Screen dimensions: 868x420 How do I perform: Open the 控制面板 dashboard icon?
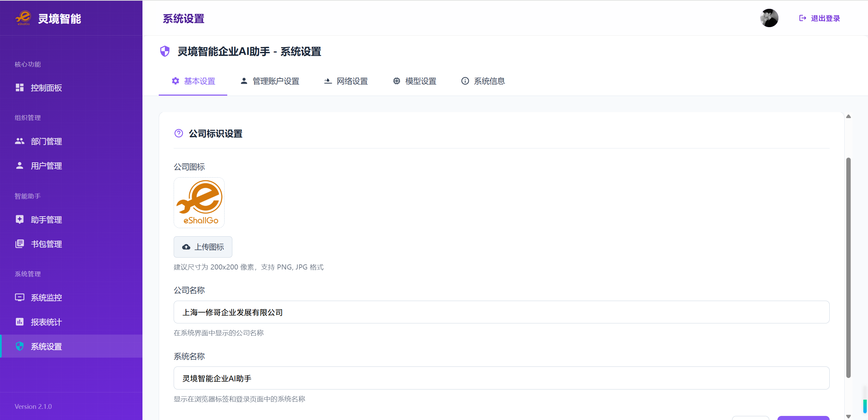point(20,88)
